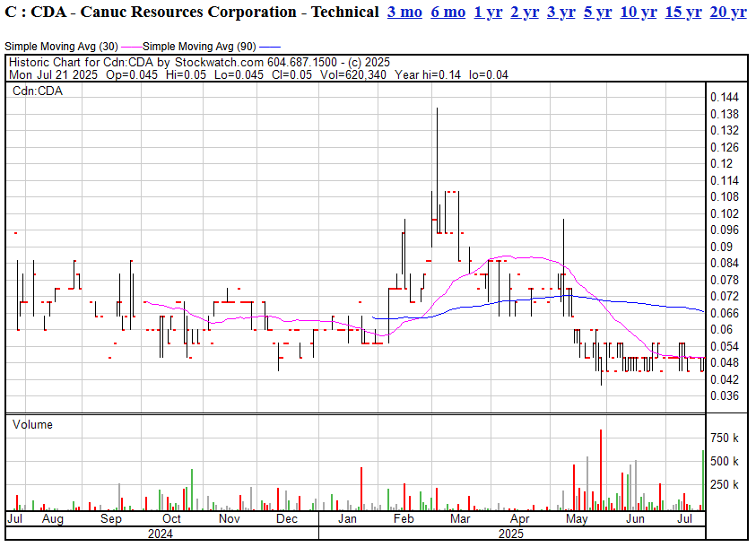The height and width of the screenshot is (547, 756).
Task: Click the May month label on time axis
Action: pyautogui.click(x=577, y=519)
